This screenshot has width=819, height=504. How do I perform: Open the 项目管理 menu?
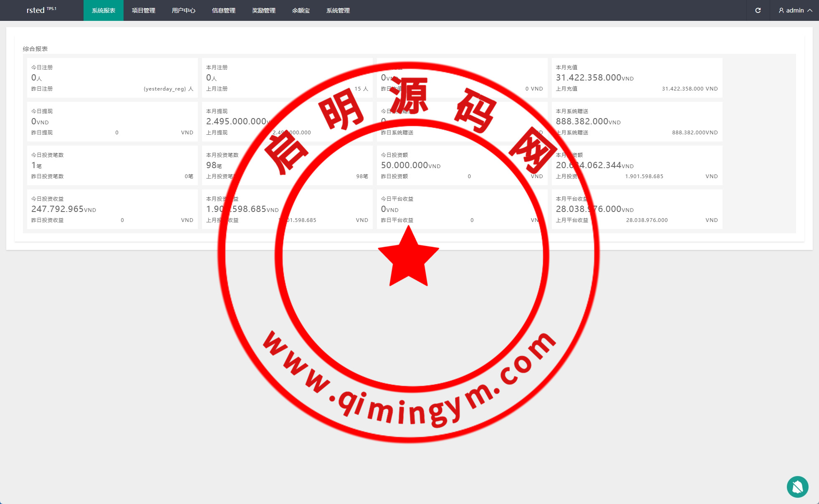point(144,10)
